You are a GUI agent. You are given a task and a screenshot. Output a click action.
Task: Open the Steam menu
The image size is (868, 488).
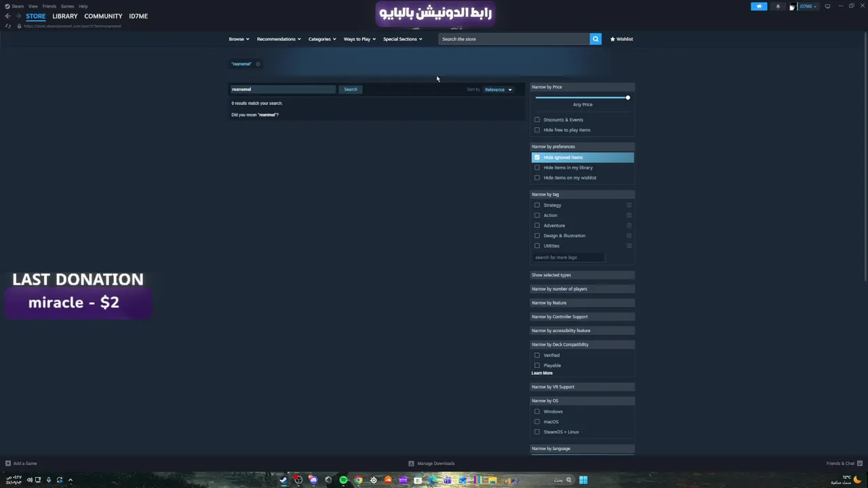pyautogui.click(x=18, y=6)
